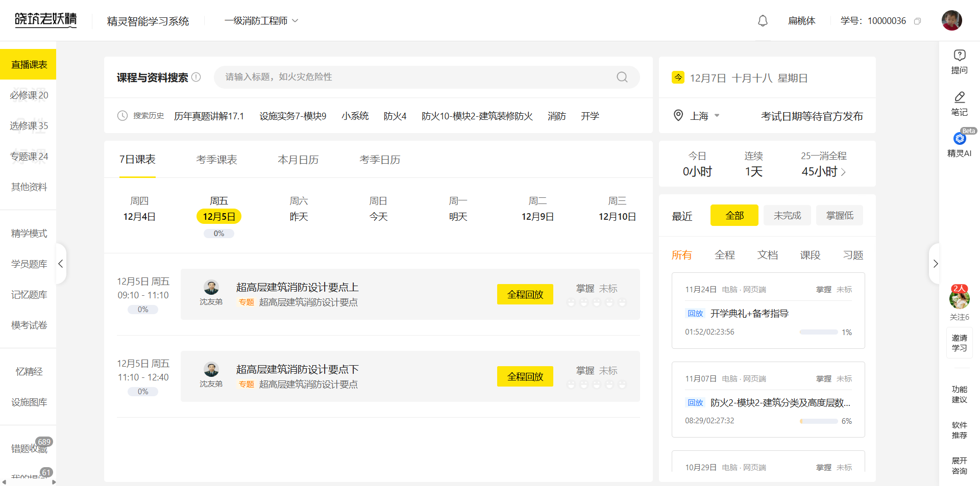Click progress bar for 防火2-模块2 replay

819,421
